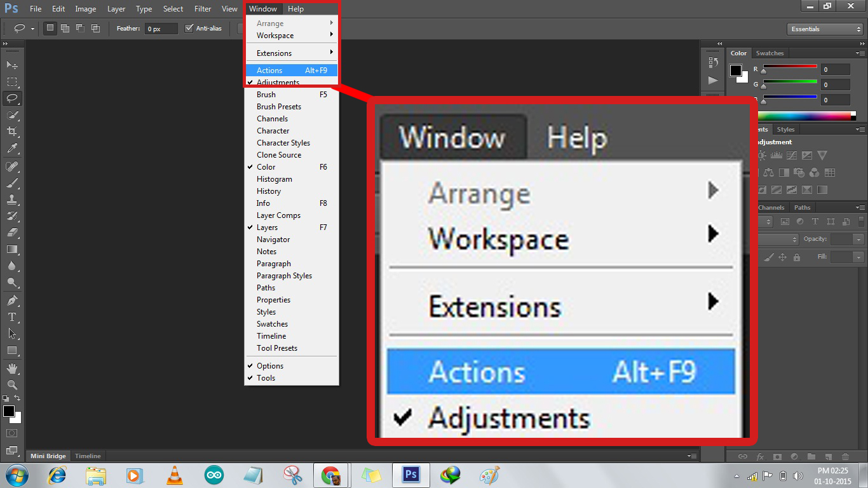Swap foreground and background colors
The height and width of the screenshot is (488, 868).
[x=18, y=398]
